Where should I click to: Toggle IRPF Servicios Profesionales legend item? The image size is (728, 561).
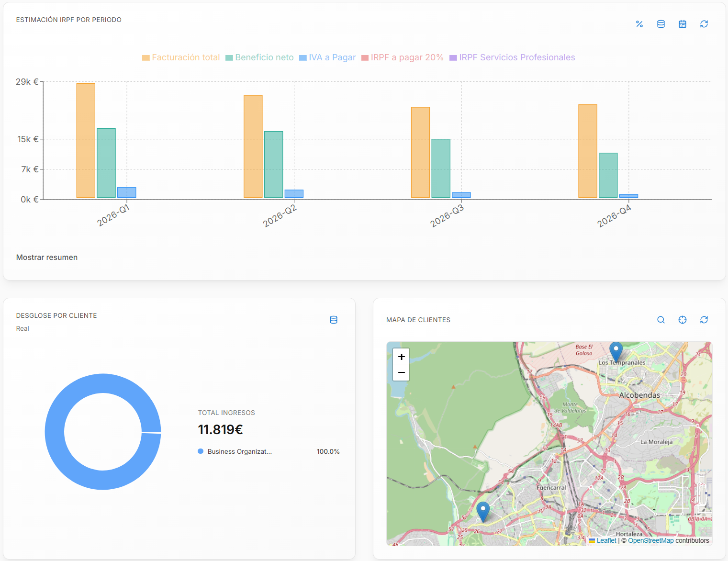point(512,57)
